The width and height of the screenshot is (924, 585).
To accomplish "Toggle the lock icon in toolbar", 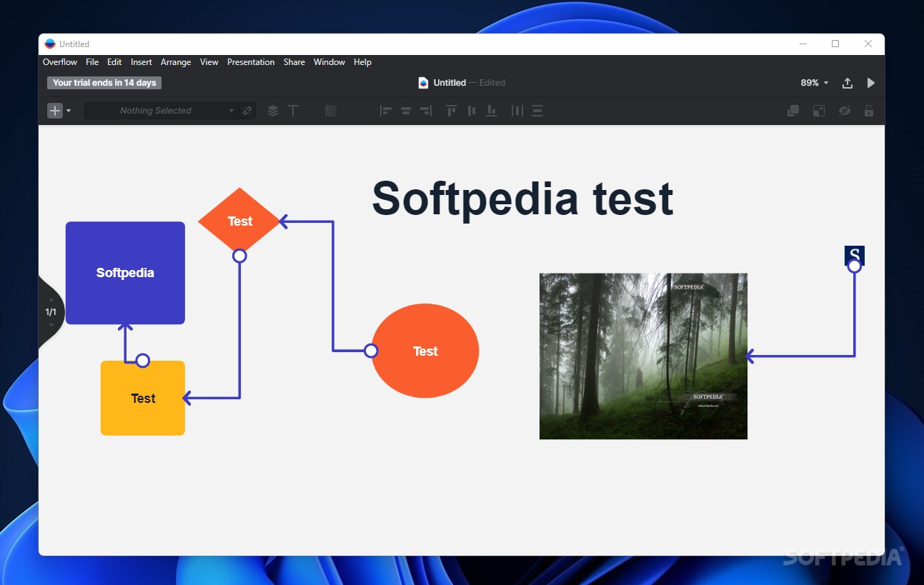I will [x=869, y=111].
